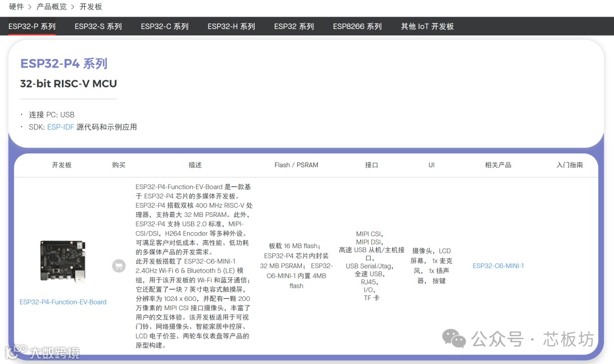Go to the ESP8266 系列 tab
The image size is (614, 364).
pos(357,26)
